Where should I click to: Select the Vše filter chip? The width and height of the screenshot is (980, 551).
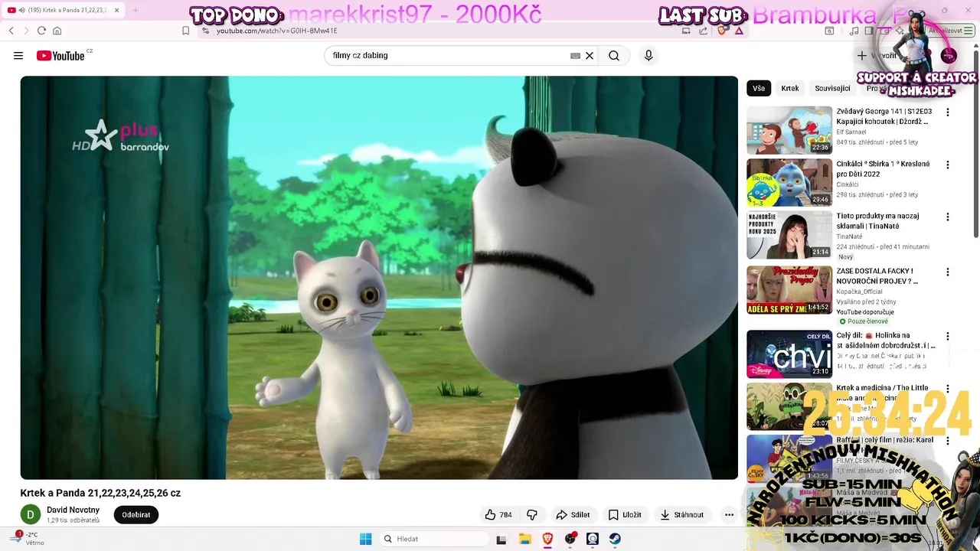759,88
